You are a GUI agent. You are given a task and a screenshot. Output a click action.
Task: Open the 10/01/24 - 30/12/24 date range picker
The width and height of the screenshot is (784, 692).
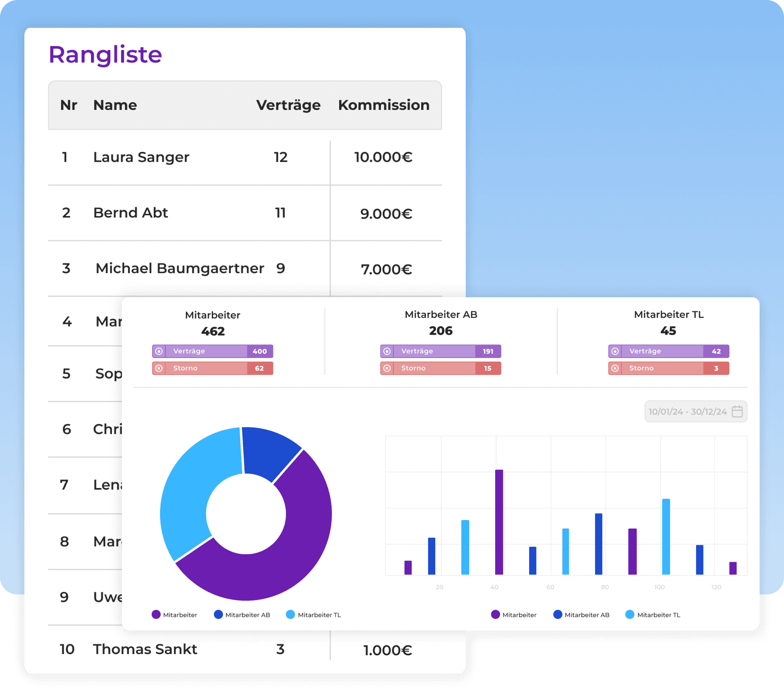[696, 411]
